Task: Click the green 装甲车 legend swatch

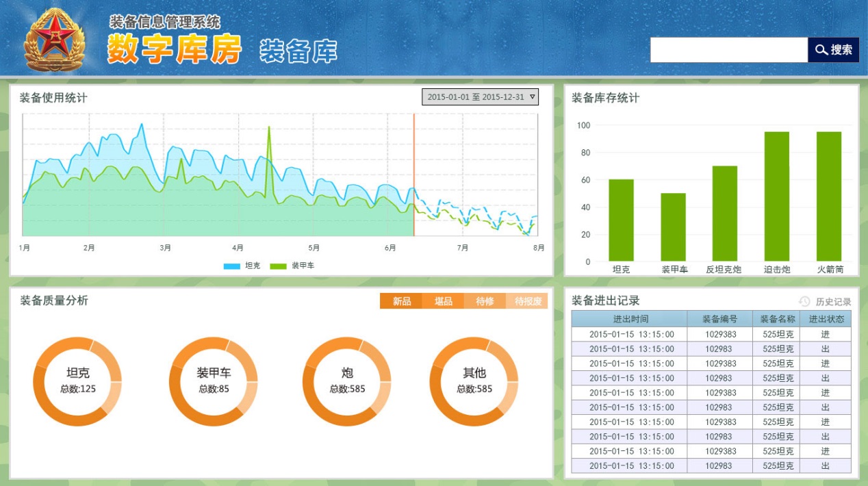Action: 279,266
